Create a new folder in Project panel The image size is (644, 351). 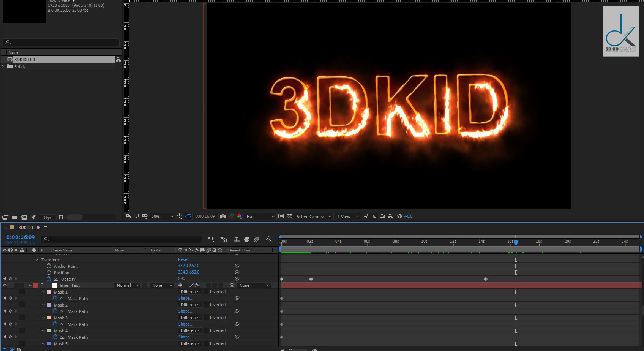14,217
